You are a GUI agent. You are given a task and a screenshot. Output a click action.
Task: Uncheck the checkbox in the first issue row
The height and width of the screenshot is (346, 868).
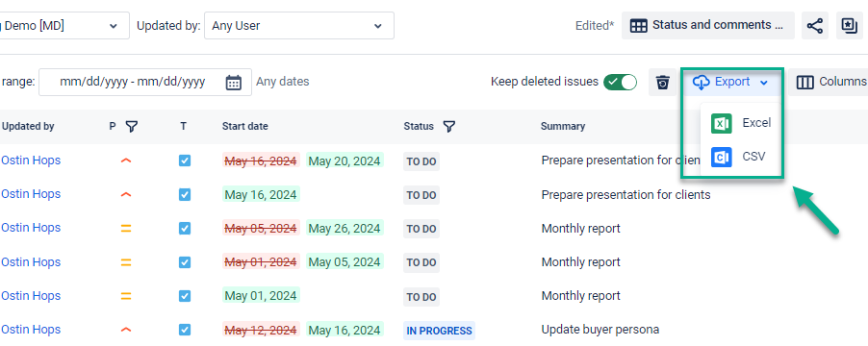185,161
